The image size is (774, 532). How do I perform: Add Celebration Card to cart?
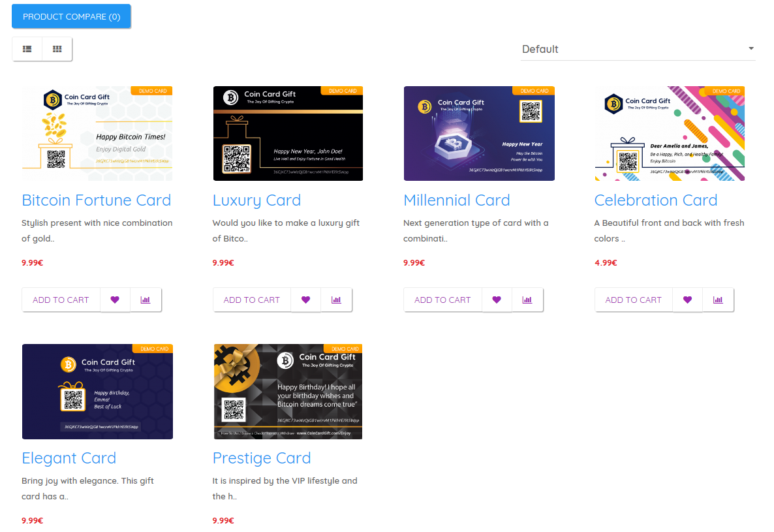[633, 300]
